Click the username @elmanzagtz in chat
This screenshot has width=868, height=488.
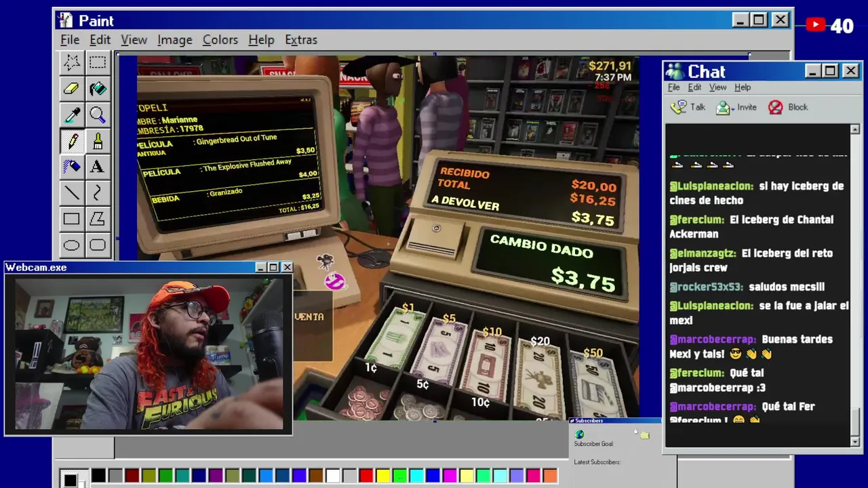pos(703,253)
